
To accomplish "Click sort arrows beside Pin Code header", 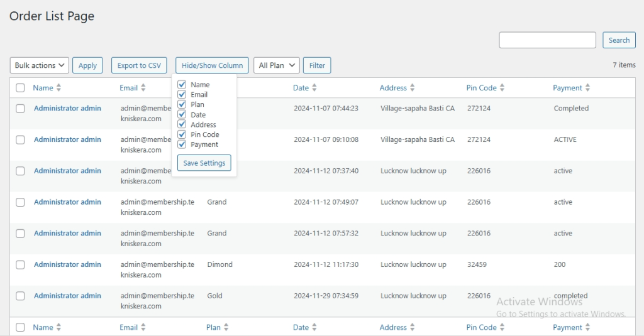I will pos(502,88).
